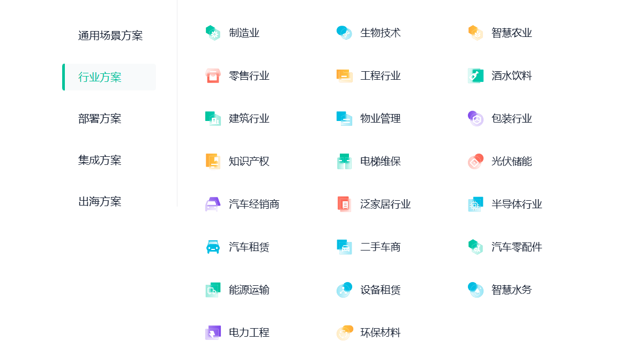
Task: Open the 汽车零配件 link
Action: coord(517,247)
